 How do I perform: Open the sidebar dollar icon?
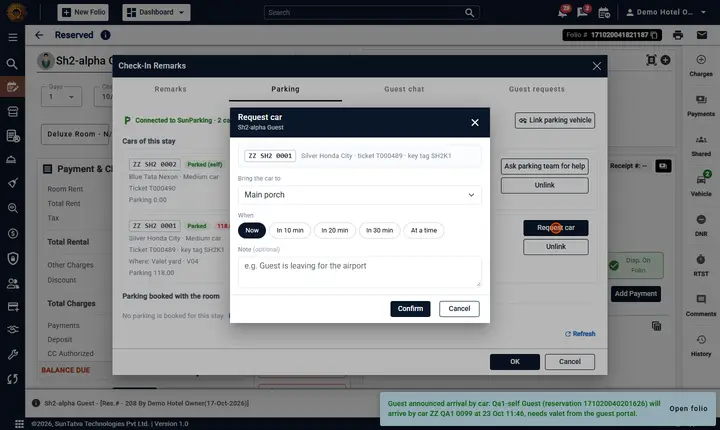click(12, 234)
